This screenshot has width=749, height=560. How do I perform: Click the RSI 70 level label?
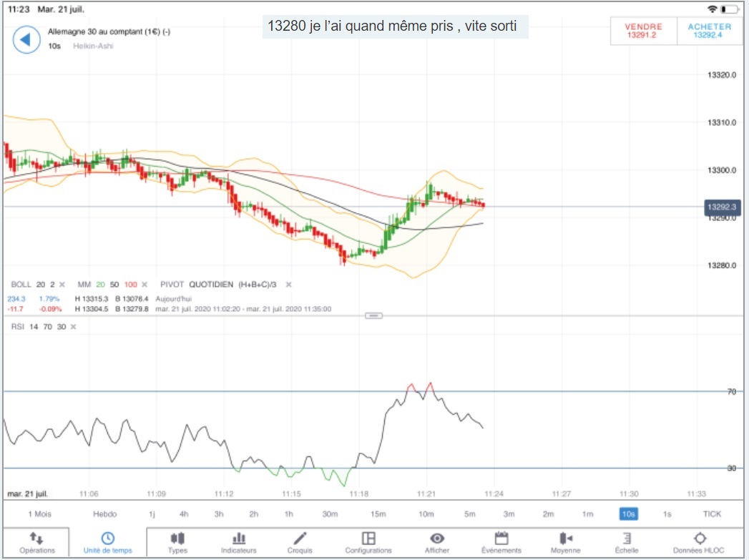pyautogui.click(x=731, y=392)
